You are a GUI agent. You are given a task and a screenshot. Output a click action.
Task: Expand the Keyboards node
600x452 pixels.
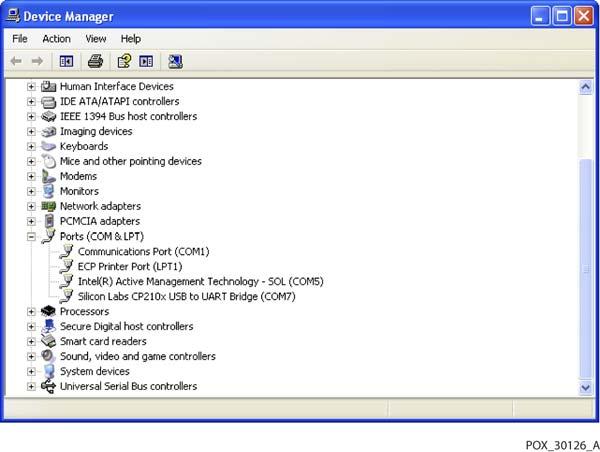(31, 147)
